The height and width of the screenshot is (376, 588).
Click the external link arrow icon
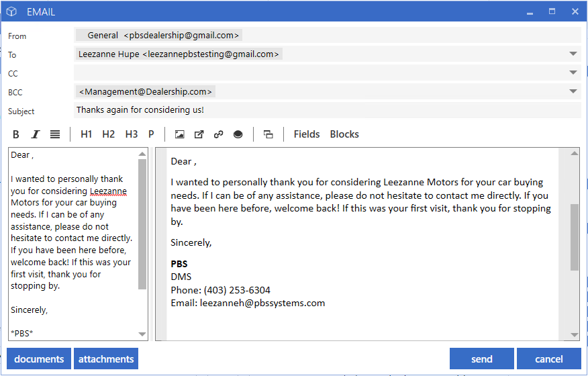[x=199, y=134]
